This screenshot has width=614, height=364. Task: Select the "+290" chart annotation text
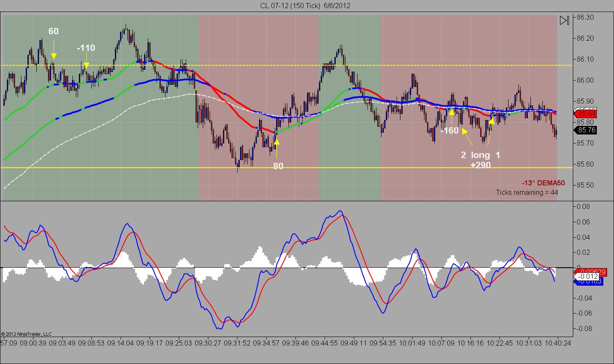click(480, 165)
